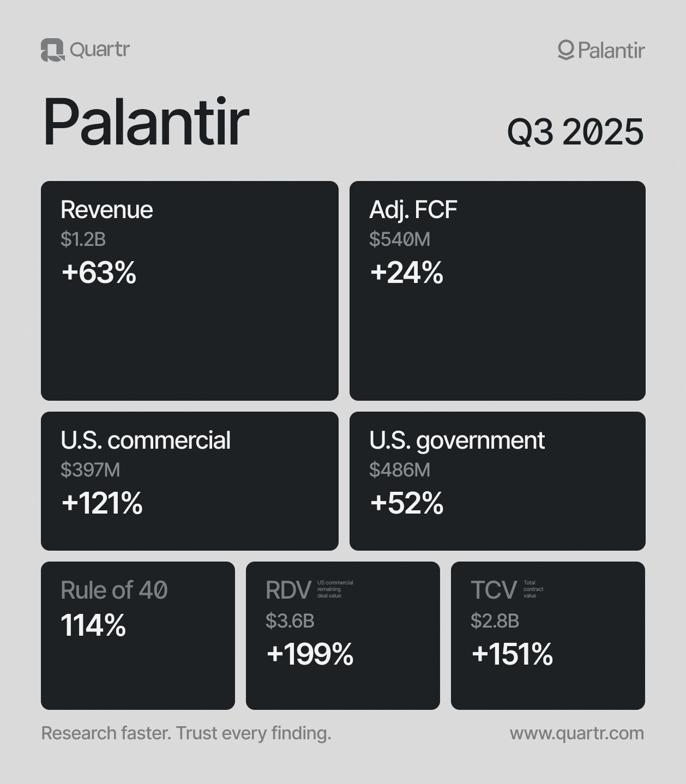
Task: Click the +151% TCV growth figure
Action: pos(512,654)
